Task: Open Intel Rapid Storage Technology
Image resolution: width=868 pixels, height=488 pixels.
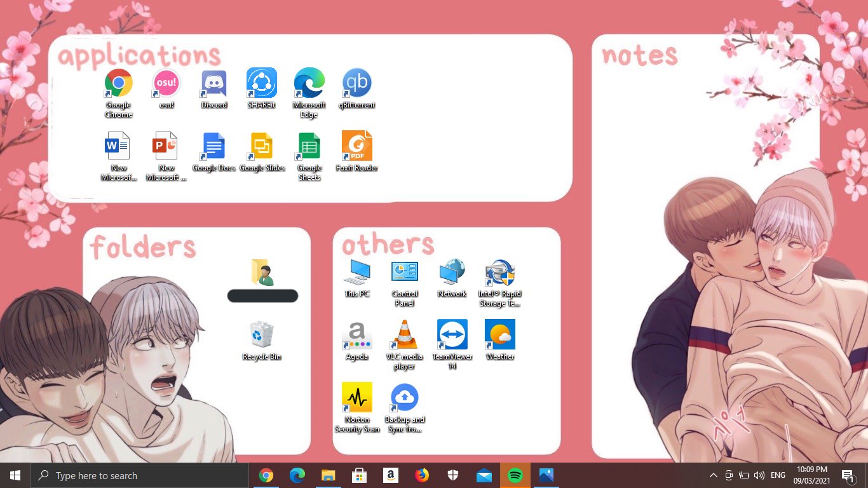Action: (499, 272)
